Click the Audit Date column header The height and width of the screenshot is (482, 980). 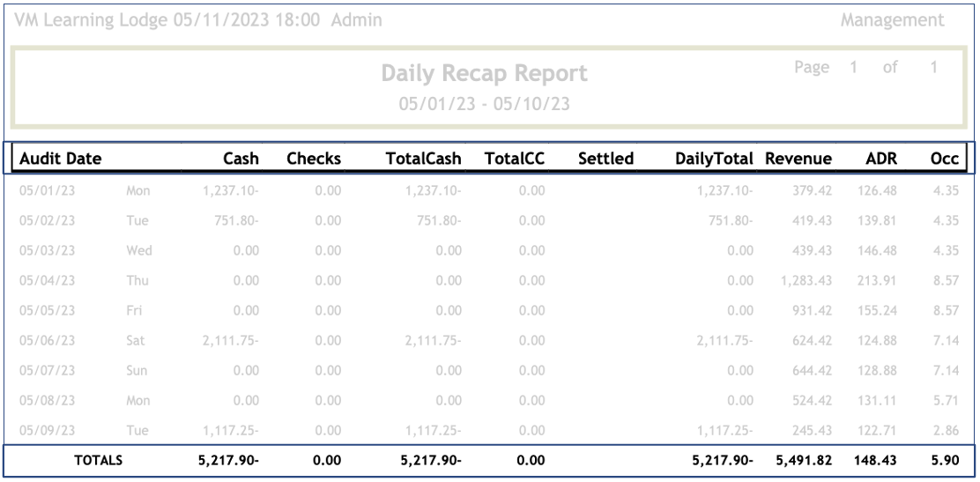coord(61,159)
